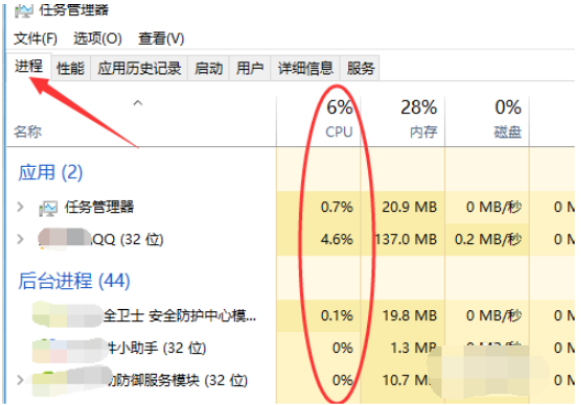Click the 0.1% CPU value
582x405 pixels.
337,316
